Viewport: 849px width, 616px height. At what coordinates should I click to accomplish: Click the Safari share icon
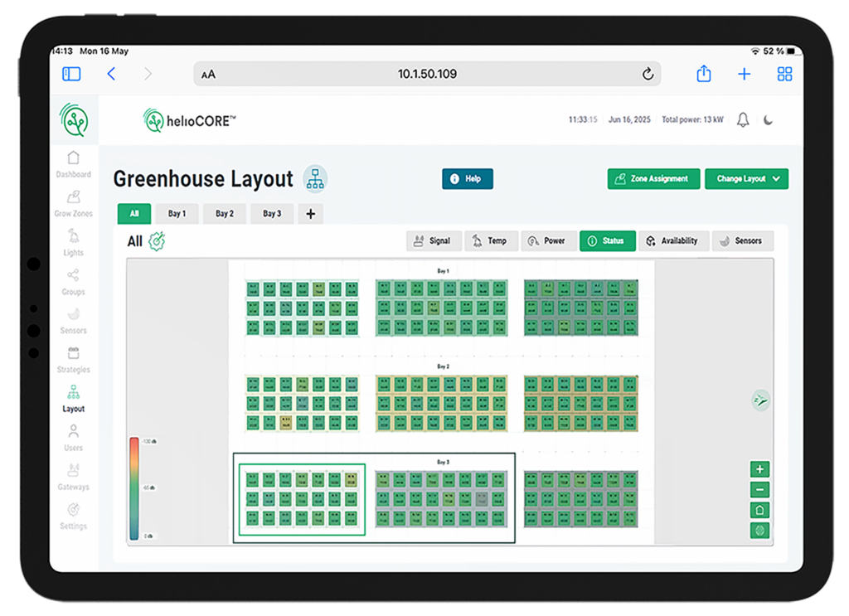pyautogui.click(x=704, y=74)
